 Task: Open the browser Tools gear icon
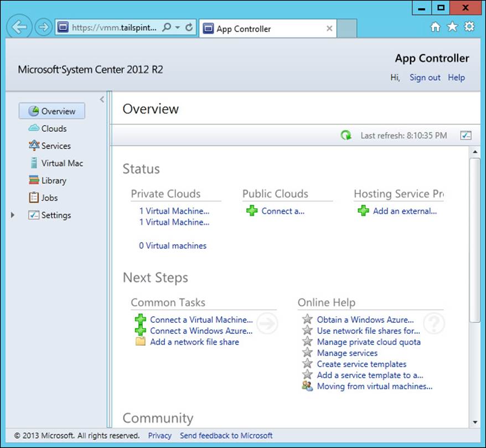(469, 27)
